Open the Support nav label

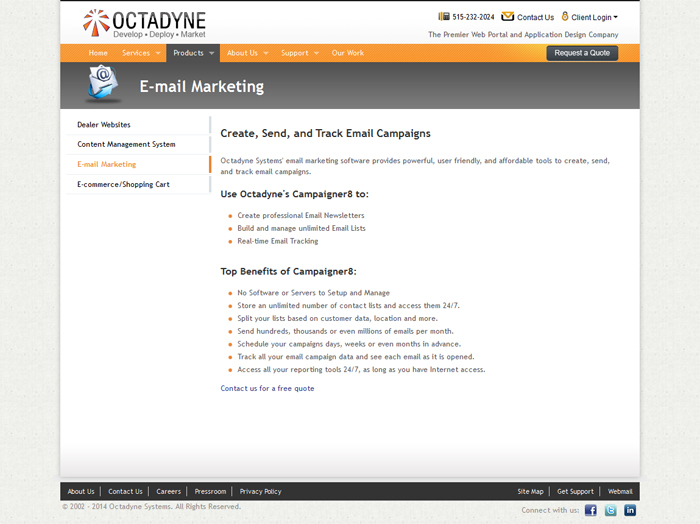pos(295,53)
